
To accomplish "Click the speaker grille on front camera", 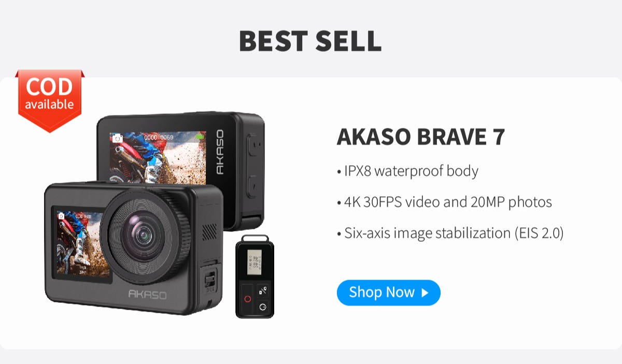I will coord(209,231).
